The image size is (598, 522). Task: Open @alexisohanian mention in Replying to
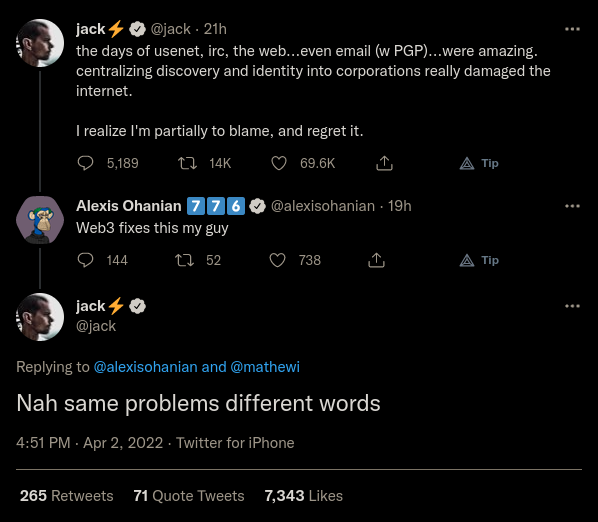click(x=145, y=367)
